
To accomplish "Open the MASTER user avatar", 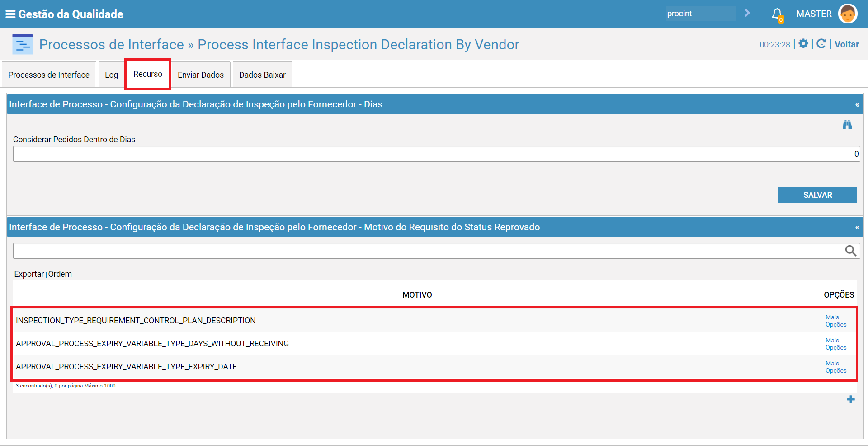I will (848, 14).
